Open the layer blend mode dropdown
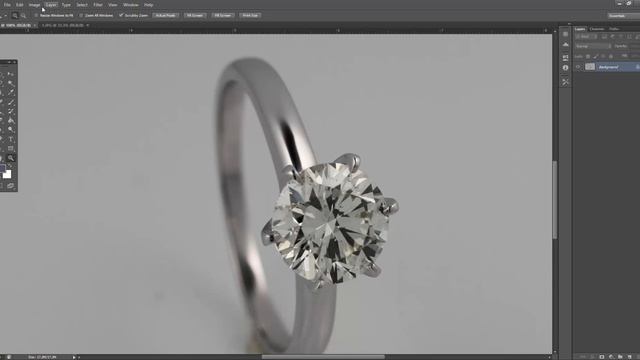Viewport: 640px width, 360px height. (x=593, y=46)
